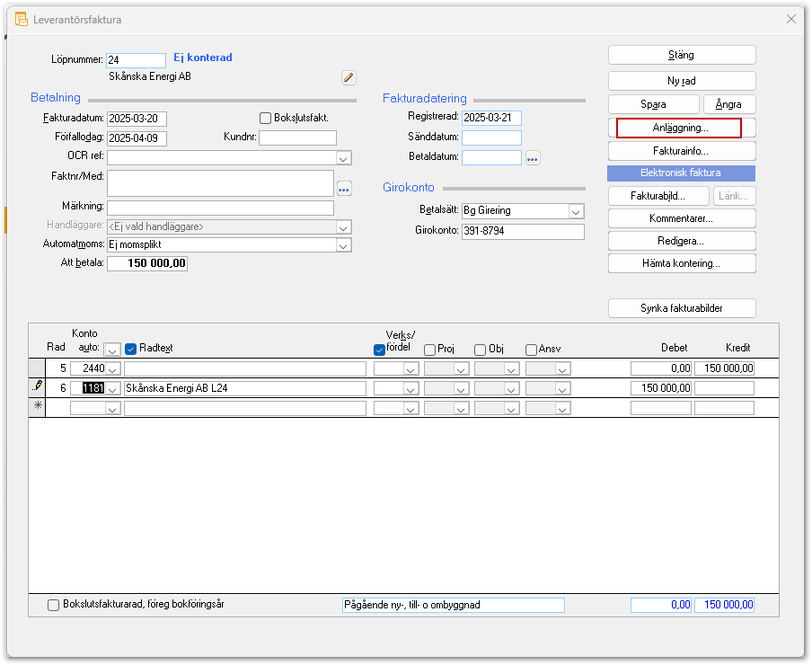Enable the Obj column checkbox
The width and height of the screenshot is (812, 665).
(480, 350)
